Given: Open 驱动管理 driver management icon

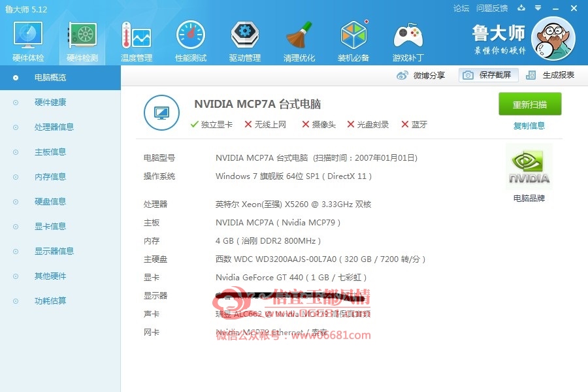Looking at the screenshot, I should (244, 35).
